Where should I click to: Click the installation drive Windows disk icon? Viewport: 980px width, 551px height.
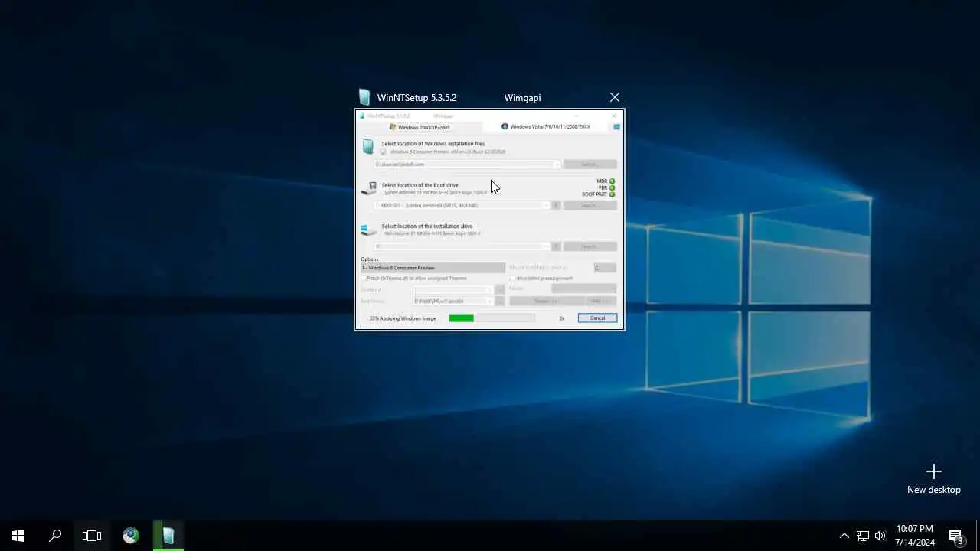click(368, 230)
